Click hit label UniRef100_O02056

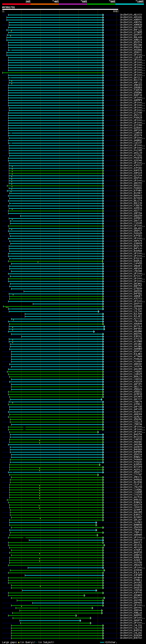(x=131, y=562)
